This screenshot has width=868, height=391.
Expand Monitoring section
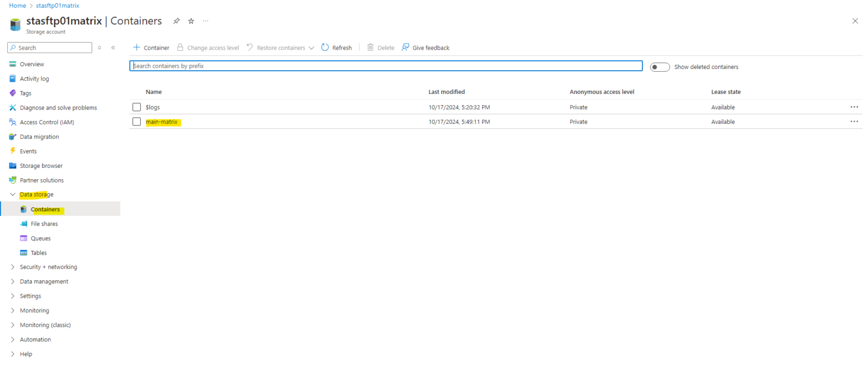coord(34,310)
